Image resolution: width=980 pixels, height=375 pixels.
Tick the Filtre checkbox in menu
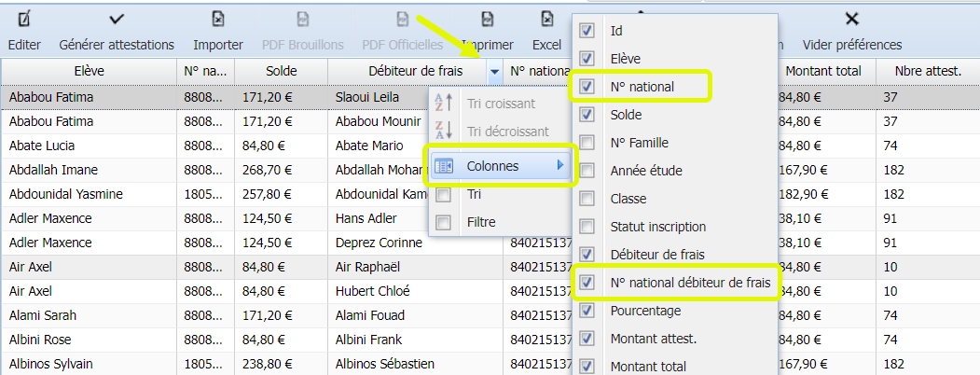(x=444, y=222)
